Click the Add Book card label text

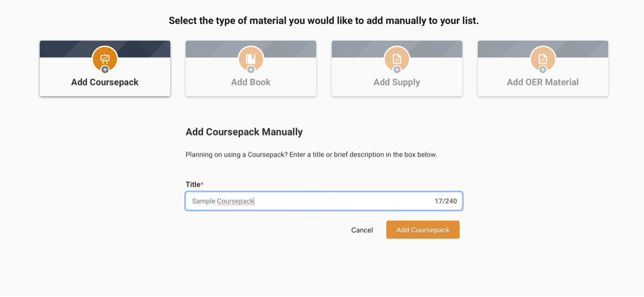coord(250,82)
